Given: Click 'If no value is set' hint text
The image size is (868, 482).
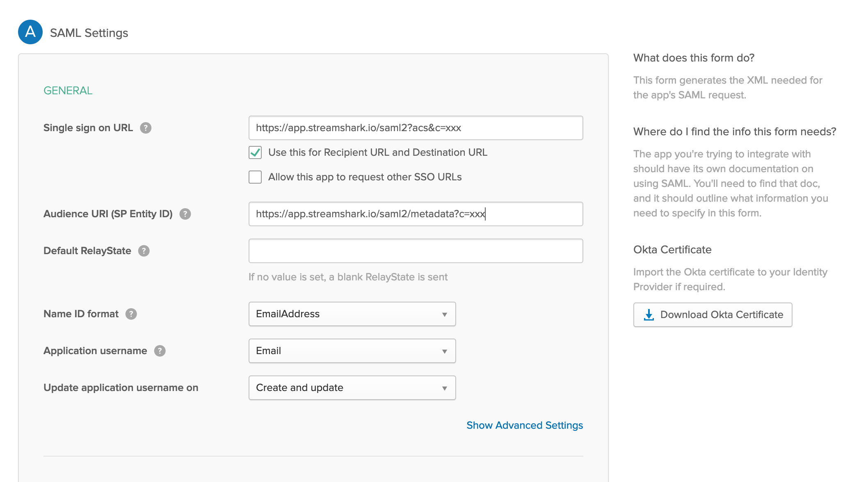Looking at the screenshot, I should pos(348,277).
